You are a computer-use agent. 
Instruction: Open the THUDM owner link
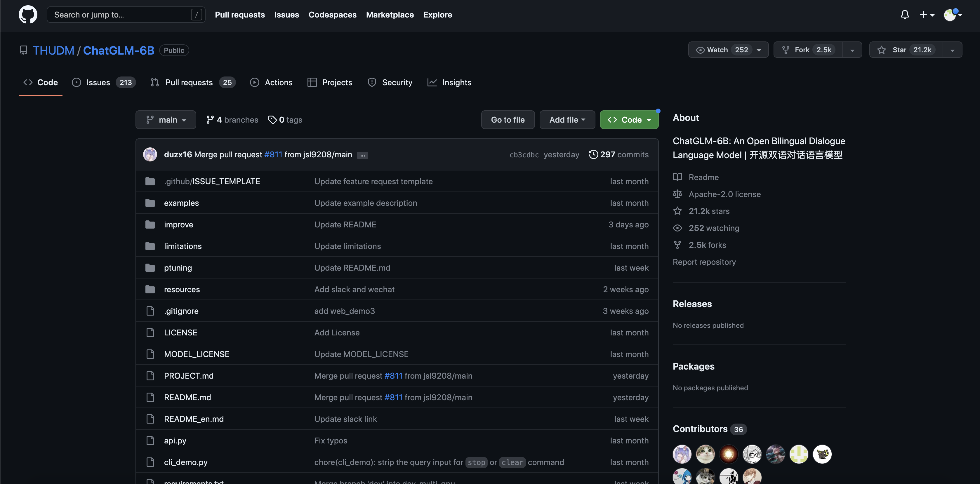(53, 50)
